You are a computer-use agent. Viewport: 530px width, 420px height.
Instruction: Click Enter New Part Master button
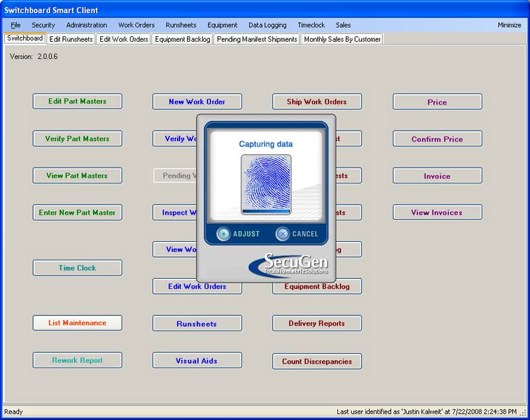[x=78, y=213]
